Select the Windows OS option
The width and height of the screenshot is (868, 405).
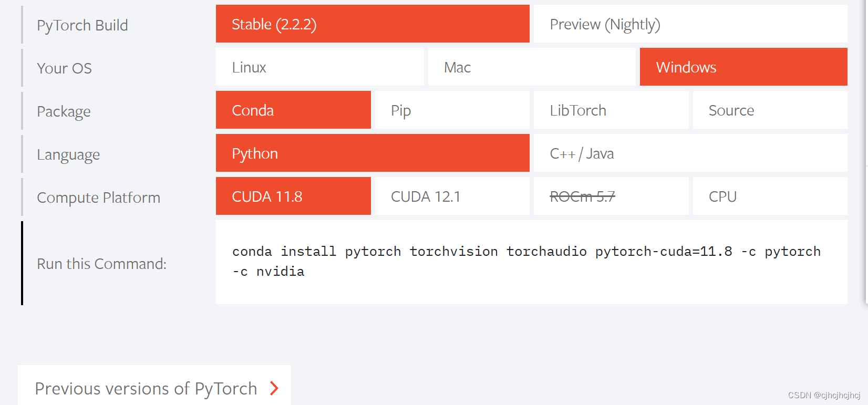[x=743, y=67]
